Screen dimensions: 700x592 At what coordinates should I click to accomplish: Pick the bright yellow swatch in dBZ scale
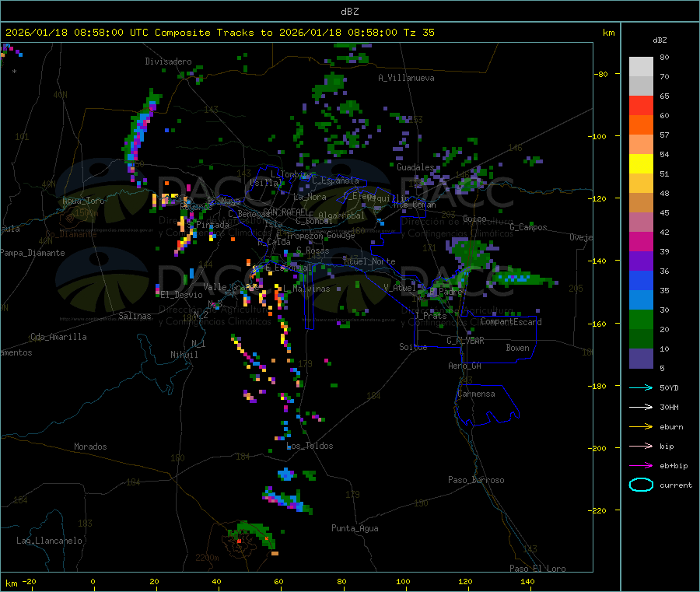641,163
